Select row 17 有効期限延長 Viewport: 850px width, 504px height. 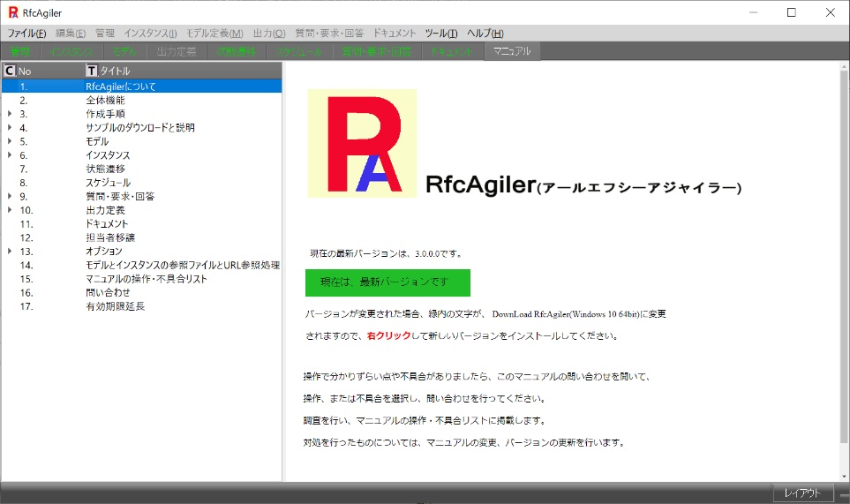tap(141, 306)
